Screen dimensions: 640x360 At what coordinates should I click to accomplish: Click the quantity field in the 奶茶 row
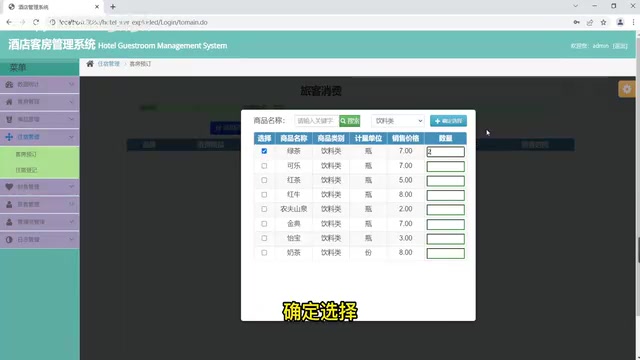click(445, 253)
